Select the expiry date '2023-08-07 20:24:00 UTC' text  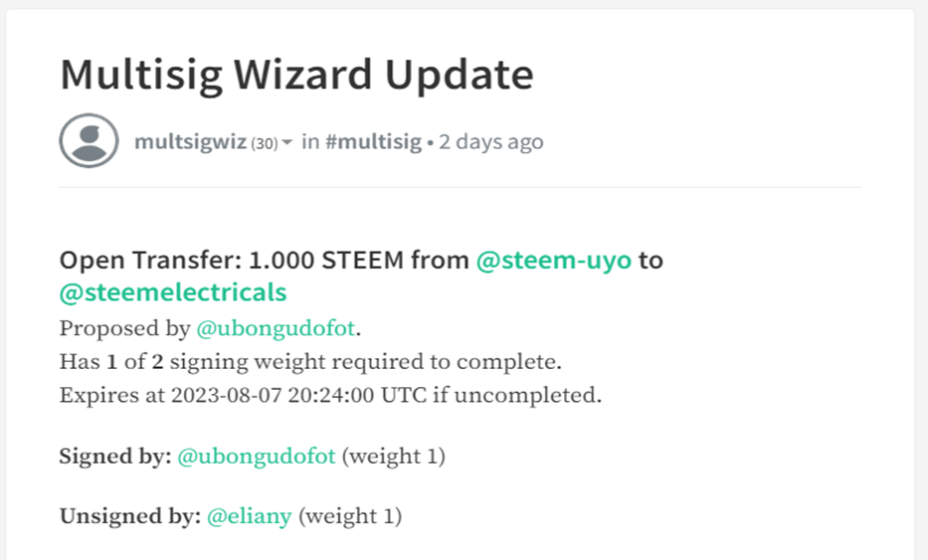click(298, 395)
